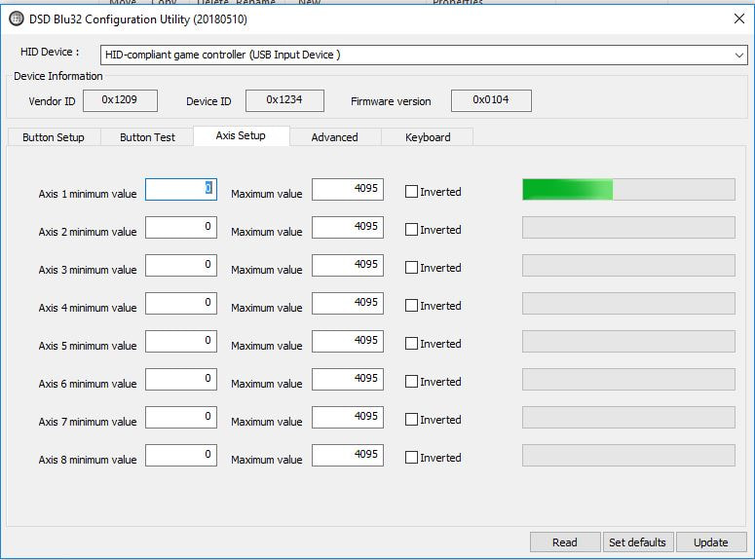Toggle the Axis 3 Inverted checkbox
Screen dimensions: 755x560
[411, 268]
